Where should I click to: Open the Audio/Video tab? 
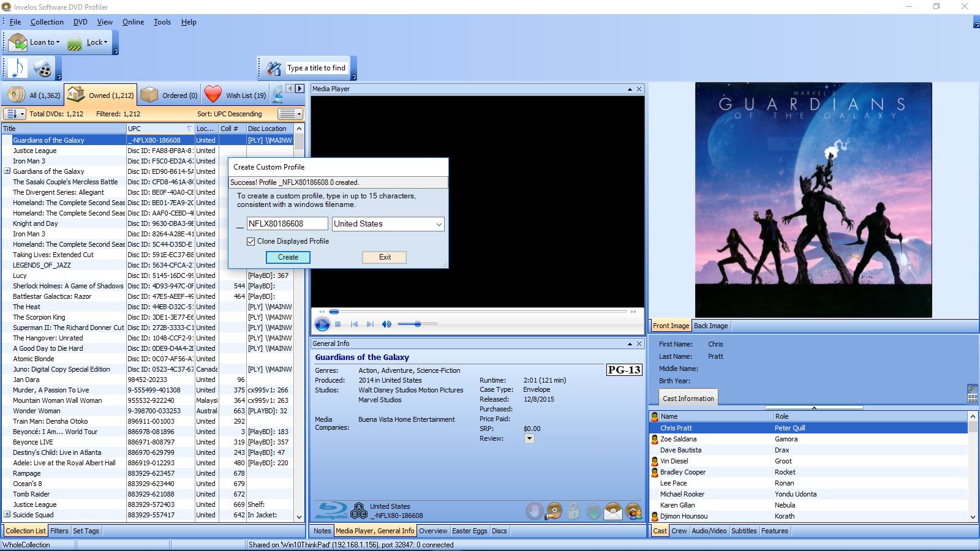coord(709,531)
